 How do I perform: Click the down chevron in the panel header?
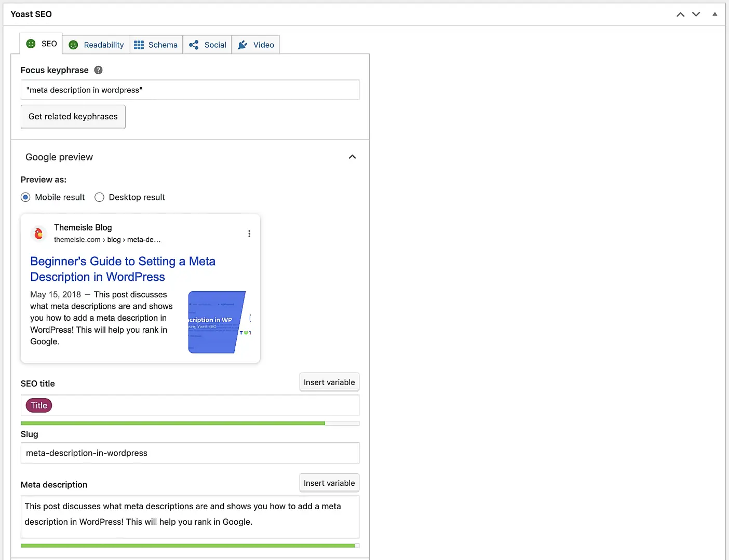pyautogui.click(x=696, y=15)
